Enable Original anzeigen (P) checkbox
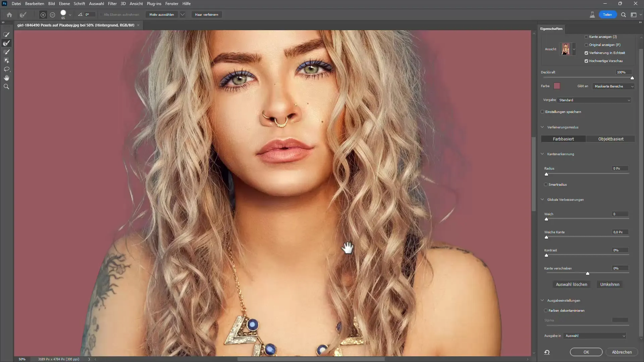 pos(586,45)
